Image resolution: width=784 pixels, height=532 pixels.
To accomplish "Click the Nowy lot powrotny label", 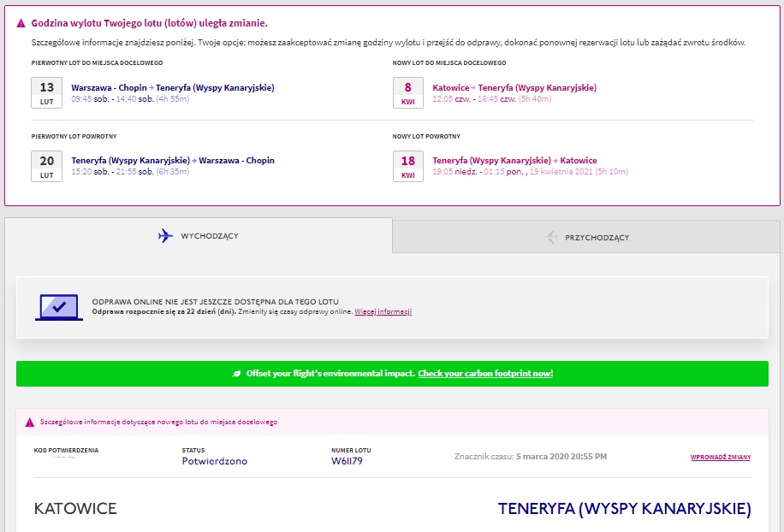I will [426, 136].
